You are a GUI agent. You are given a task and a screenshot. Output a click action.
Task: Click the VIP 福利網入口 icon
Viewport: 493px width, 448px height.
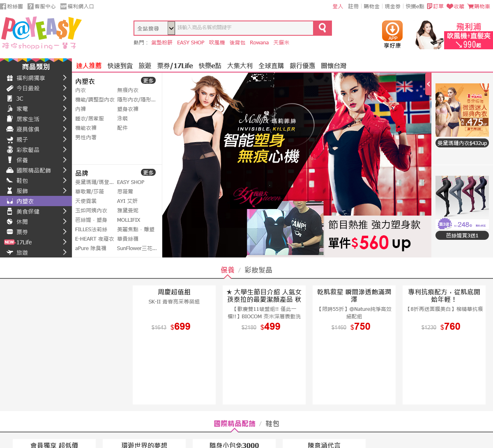[63, 7]
